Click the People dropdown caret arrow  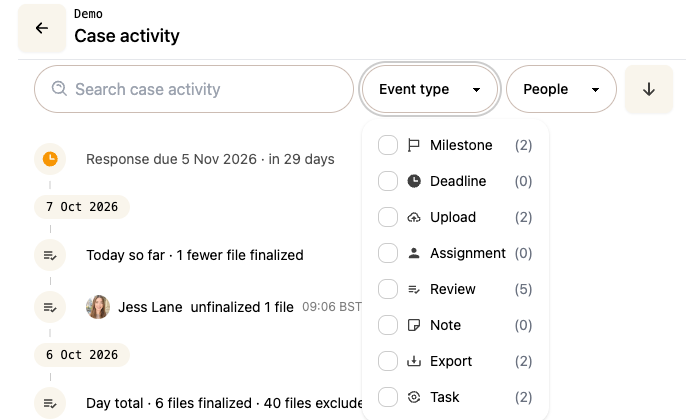(595, 90)
